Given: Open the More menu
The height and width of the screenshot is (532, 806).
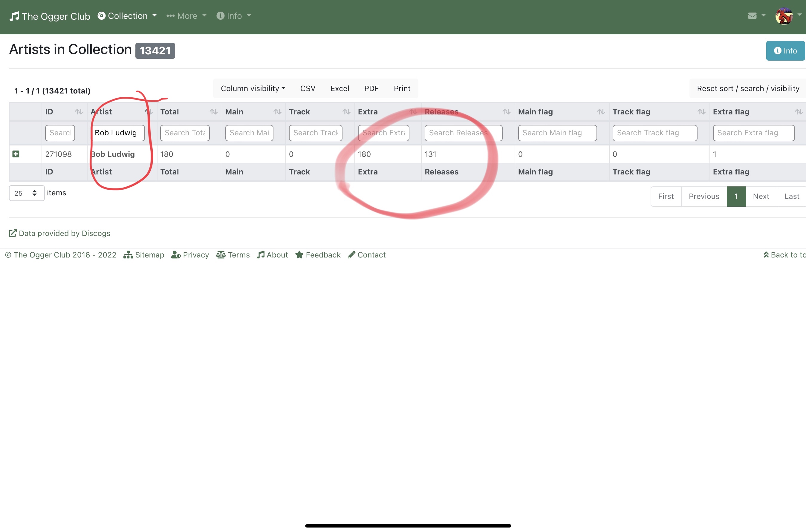Looking at the screenshot, I should (186, 16).
